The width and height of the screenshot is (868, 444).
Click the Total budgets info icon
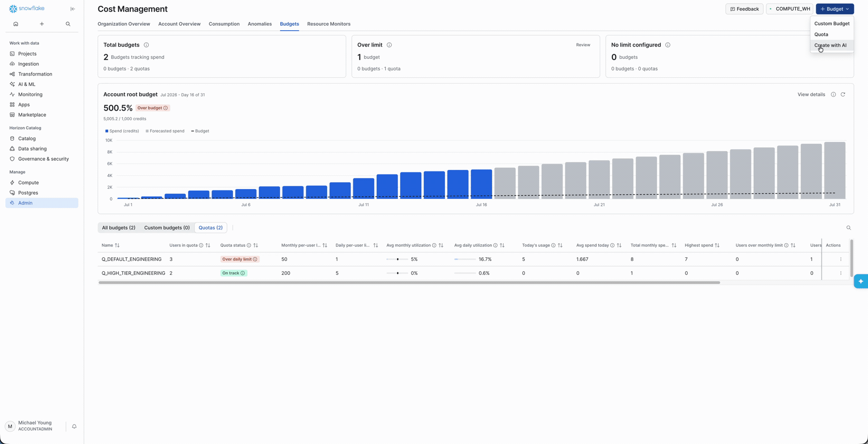tap(146, 45)
